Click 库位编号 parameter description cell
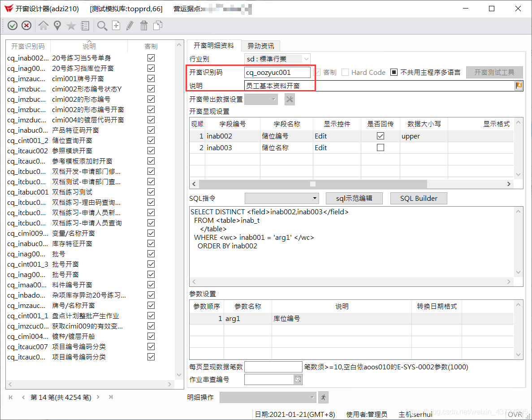Screen dimensions: 532x420 [x=342, y=319]
